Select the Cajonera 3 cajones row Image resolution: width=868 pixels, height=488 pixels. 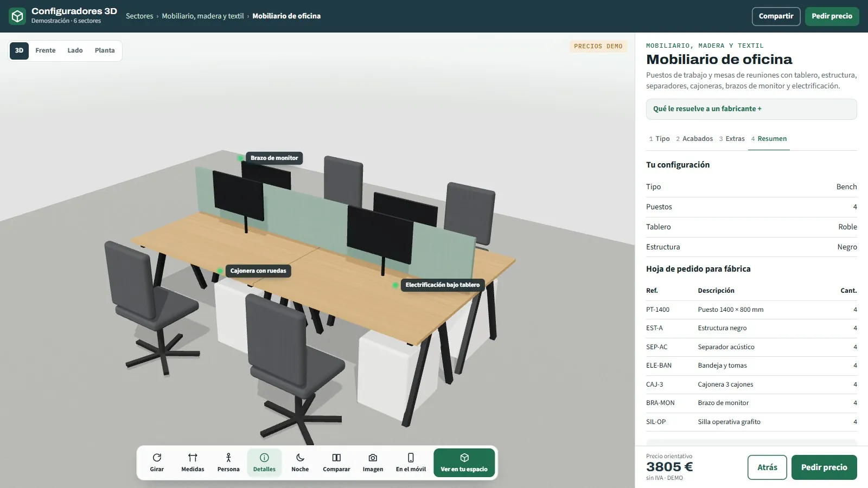click(751, 384)
